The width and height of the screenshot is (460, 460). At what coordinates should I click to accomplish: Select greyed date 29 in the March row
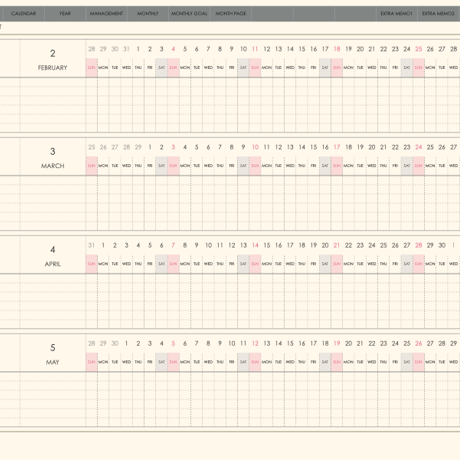coord(138,147)
